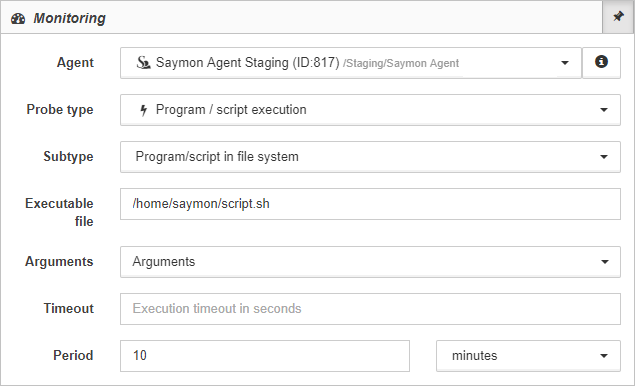Image resolution: width=635 pixels, height=386 pixels.
Task: Expand the Agent dropdown arrow
Action: (565, 63)
